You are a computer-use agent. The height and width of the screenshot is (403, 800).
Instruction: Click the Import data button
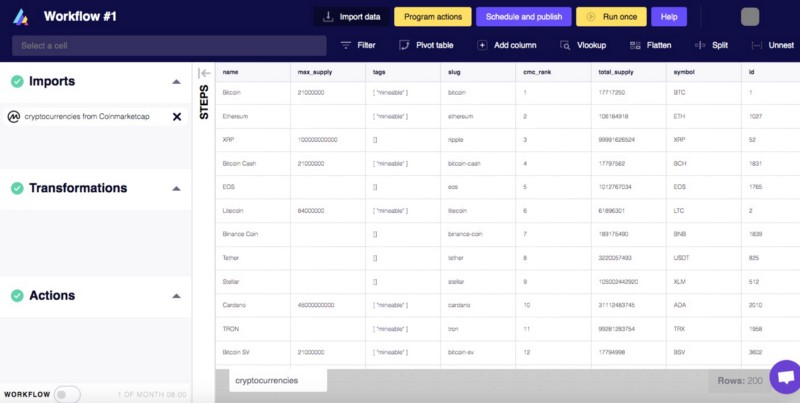coord(352,17)
